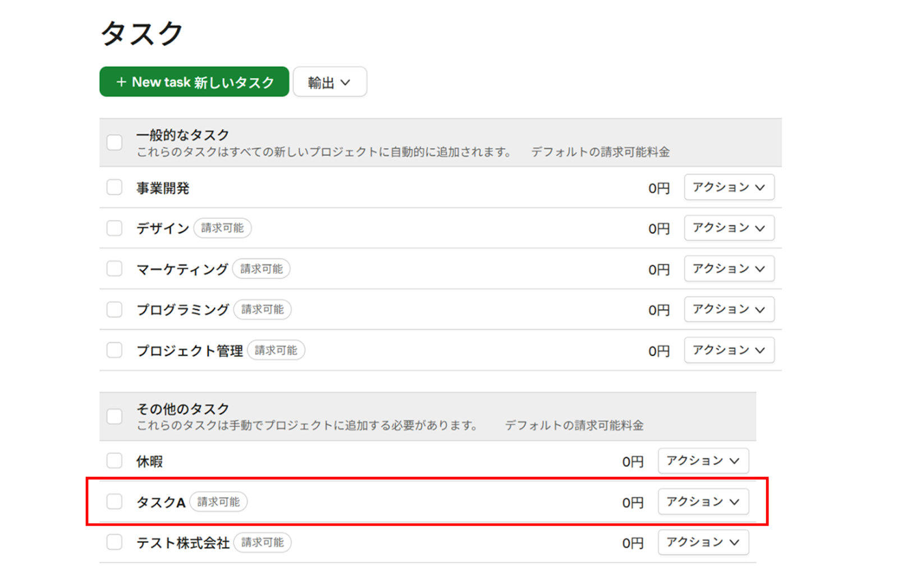Screen dimensions: 898x588
Task: Check the テスト株式会社 task checkbox
Action: (x=114, y=542)
